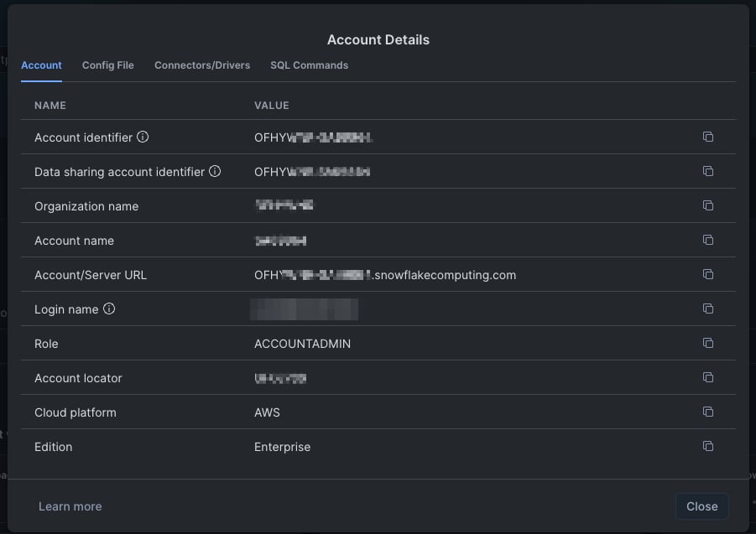The image size is (756, 534).
Task: Click the AWS cloud platform value
Action: pos(267,412)
